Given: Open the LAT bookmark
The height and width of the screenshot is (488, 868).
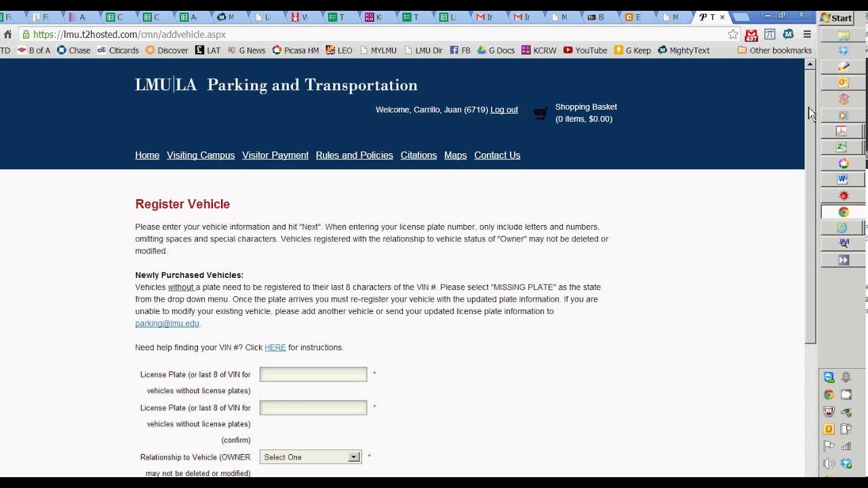Looking at the screenshot, I should pos(208,50).
